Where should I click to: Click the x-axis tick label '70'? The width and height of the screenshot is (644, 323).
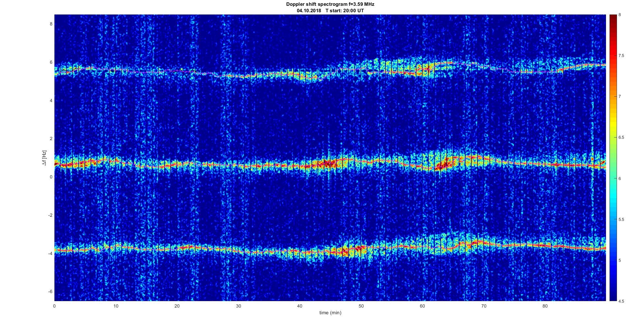click(484, 306)
